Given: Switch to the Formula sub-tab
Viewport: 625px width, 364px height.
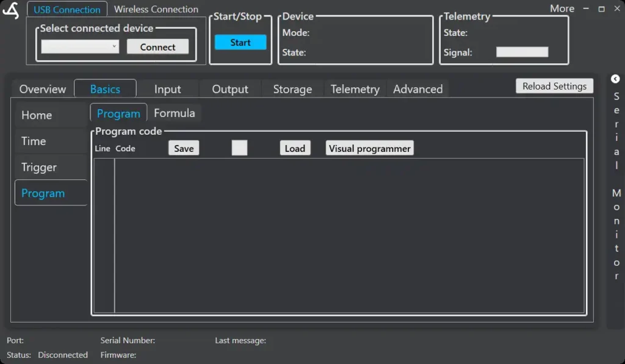Looking at the screenshot, I should pos(174,113).
